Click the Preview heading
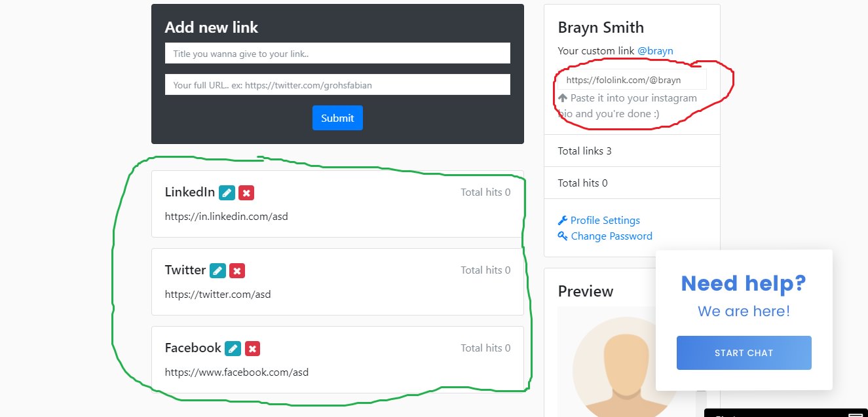Screen dimensions: 868x417 (x=586, y=291)
